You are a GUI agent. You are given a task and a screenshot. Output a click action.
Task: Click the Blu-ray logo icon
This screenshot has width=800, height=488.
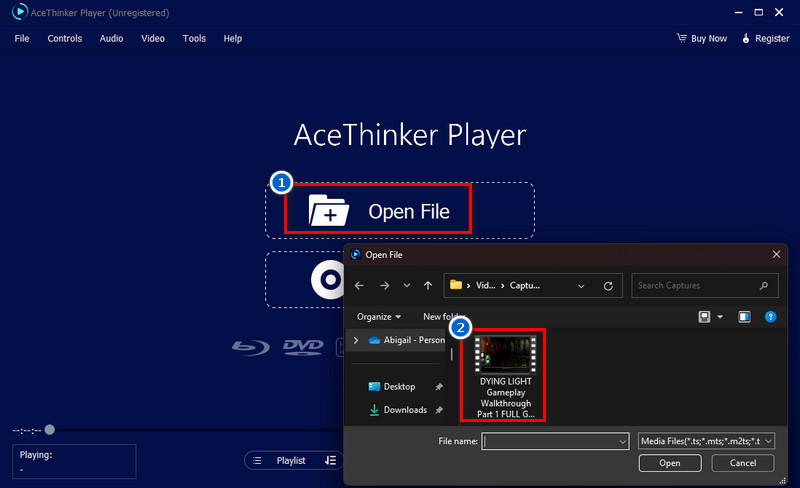[x=251, y=348]
